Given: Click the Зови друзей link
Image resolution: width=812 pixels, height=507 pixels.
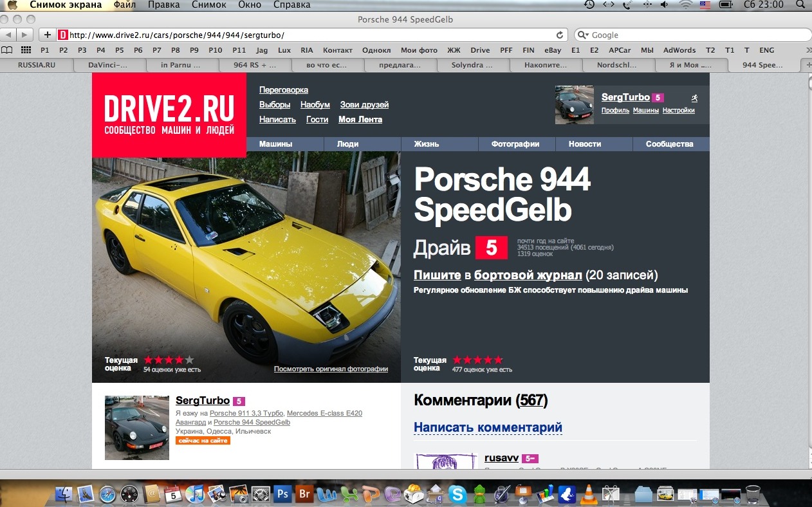Looking at the screenshot, I should (x=365, y=105).
